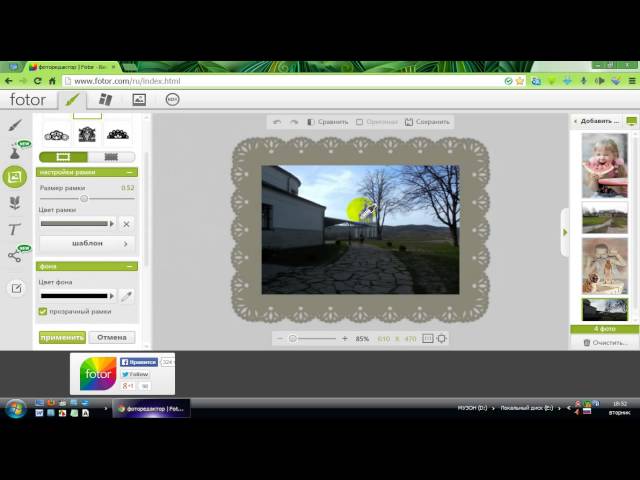Toggle the transparent frame checkbox
The height and width of the screenshot is (480, 640).
tap(43, 311)
